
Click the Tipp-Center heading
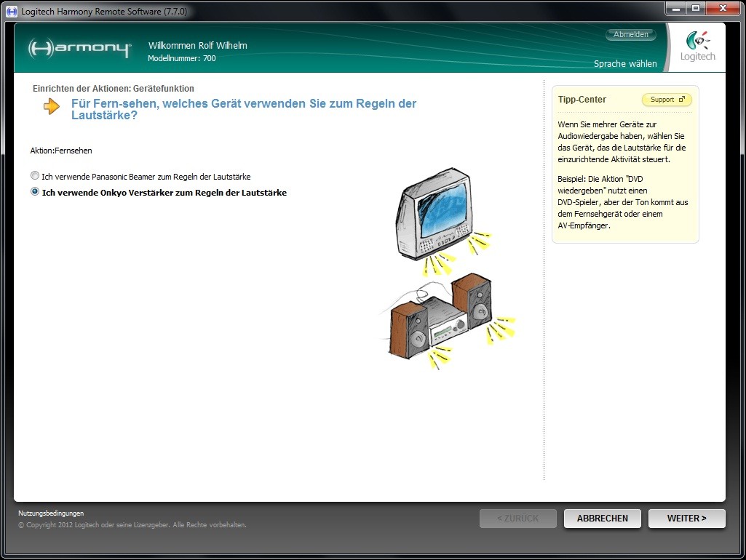(582, 100)
